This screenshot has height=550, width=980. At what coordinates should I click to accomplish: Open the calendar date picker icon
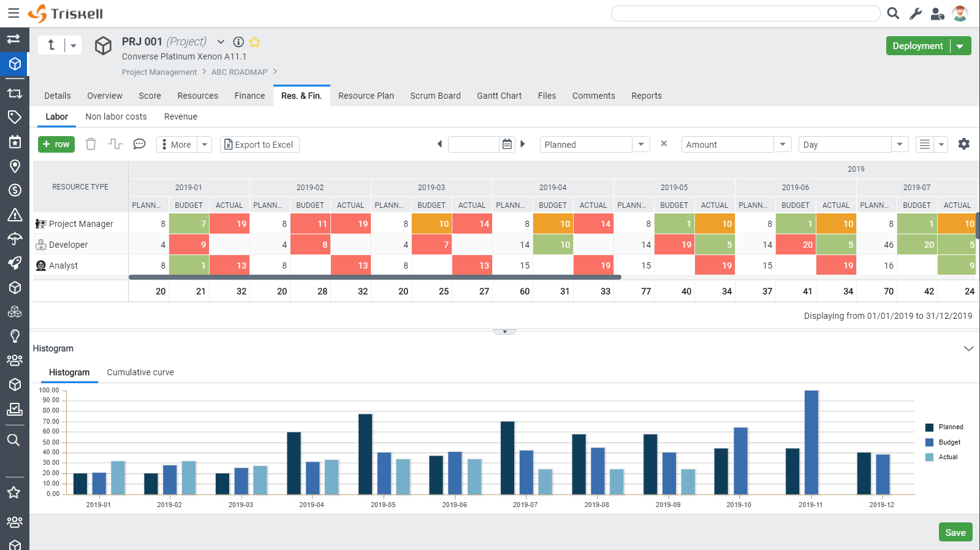pos(507,144)
